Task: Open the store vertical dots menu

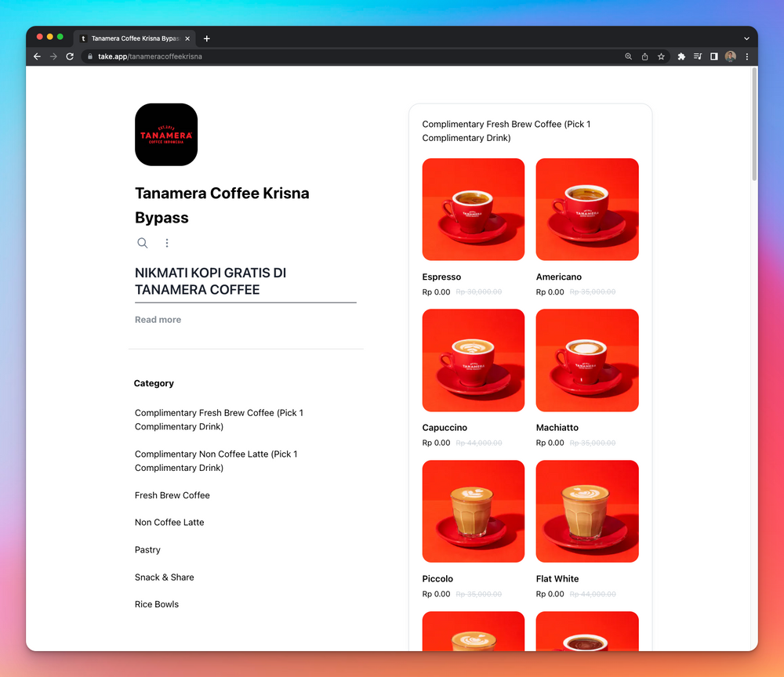Action: (x=167, y=243)
